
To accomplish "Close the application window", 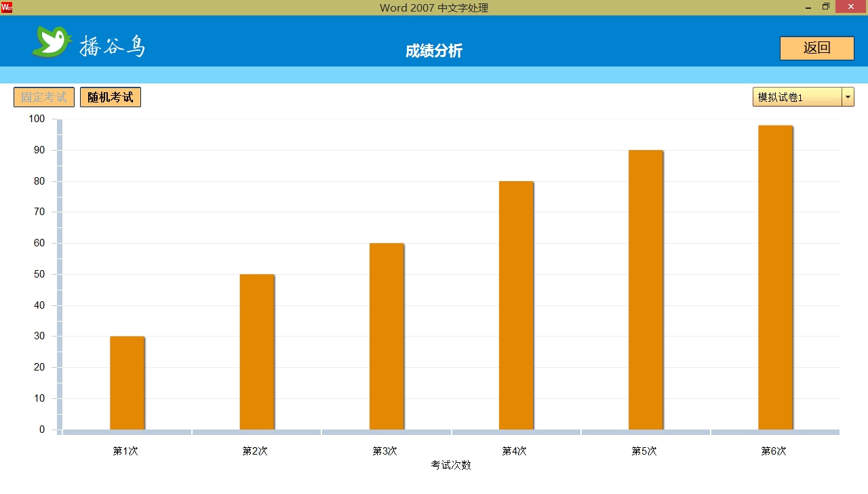I will 851,7.
